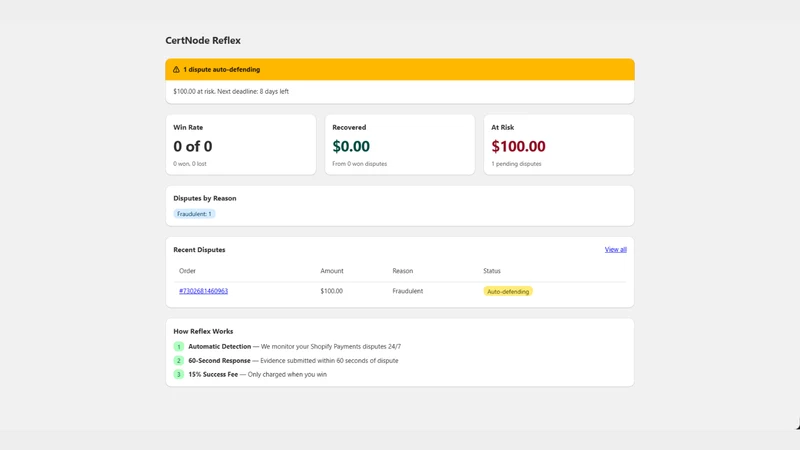Click the warning triangle icon in yellow banner

[x=176, y=69]
